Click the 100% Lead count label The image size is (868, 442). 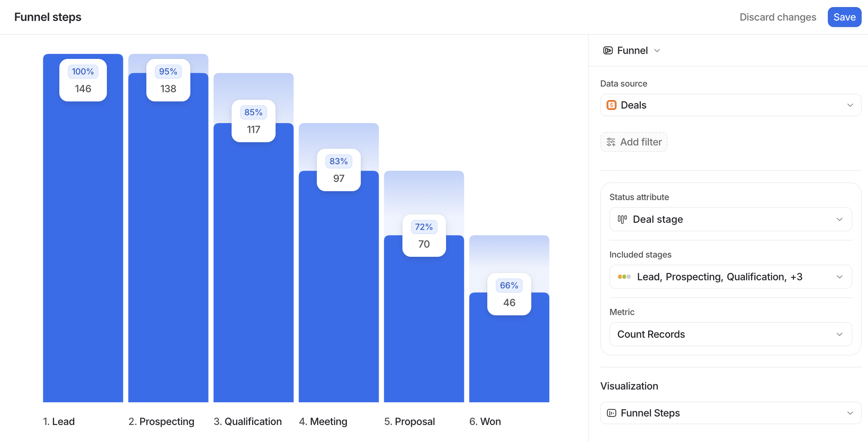click(83, 80)
